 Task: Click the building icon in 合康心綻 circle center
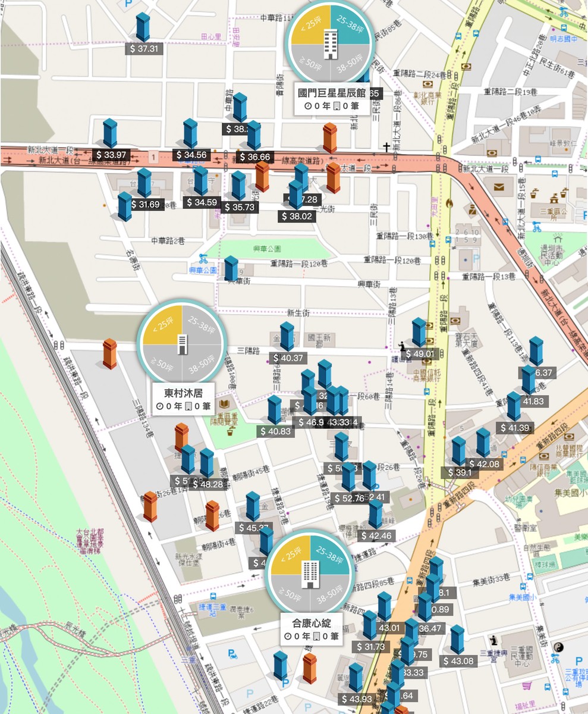[x=308, y=574]
